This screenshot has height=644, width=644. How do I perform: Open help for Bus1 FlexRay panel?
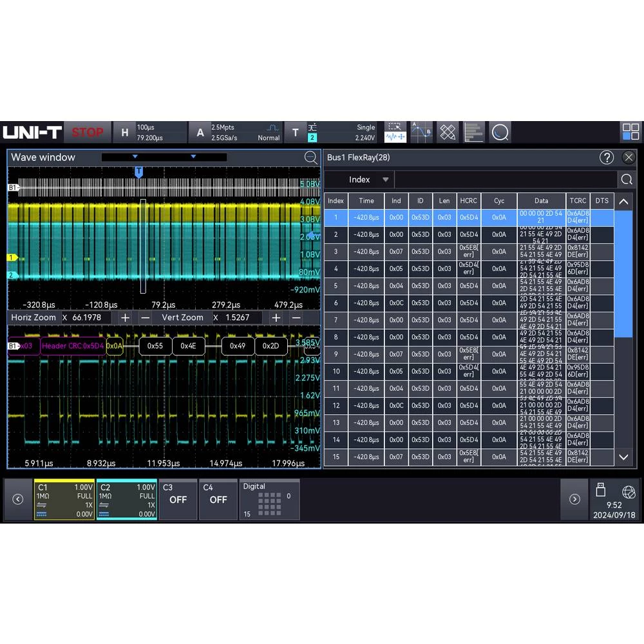(x=606, y=157)
